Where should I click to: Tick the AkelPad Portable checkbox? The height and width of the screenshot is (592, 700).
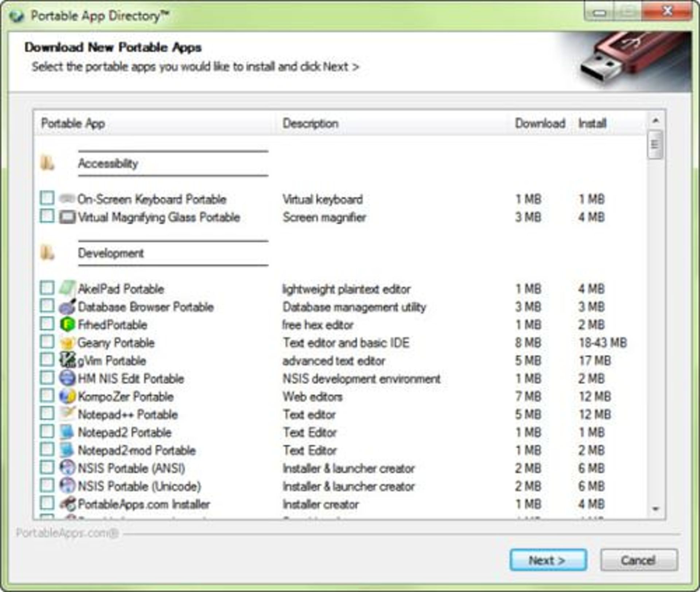[47, 288]
